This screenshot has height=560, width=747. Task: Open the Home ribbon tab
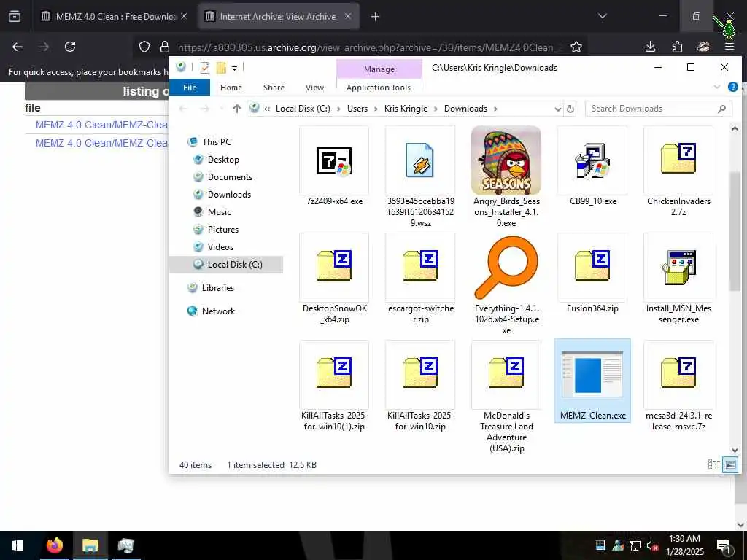click(x=231, y=87)
